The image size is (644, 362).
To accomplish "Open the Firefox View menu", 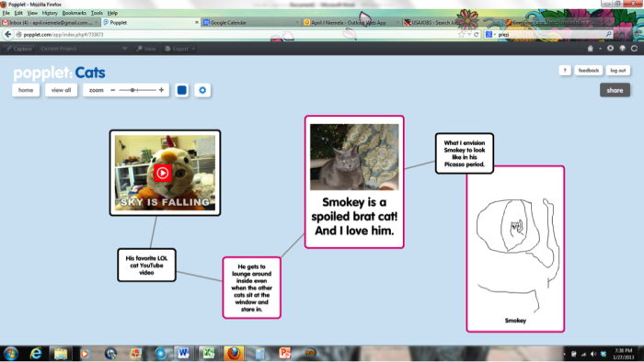I will 32,13.
